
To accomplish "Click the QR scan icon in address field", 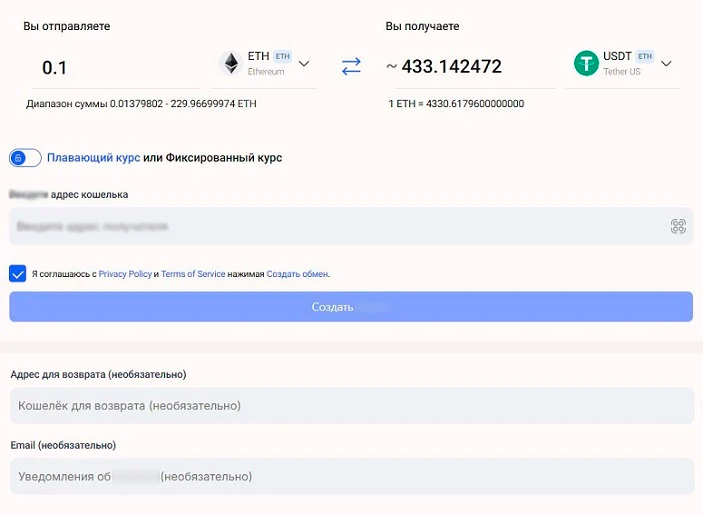I will point(678,226).
